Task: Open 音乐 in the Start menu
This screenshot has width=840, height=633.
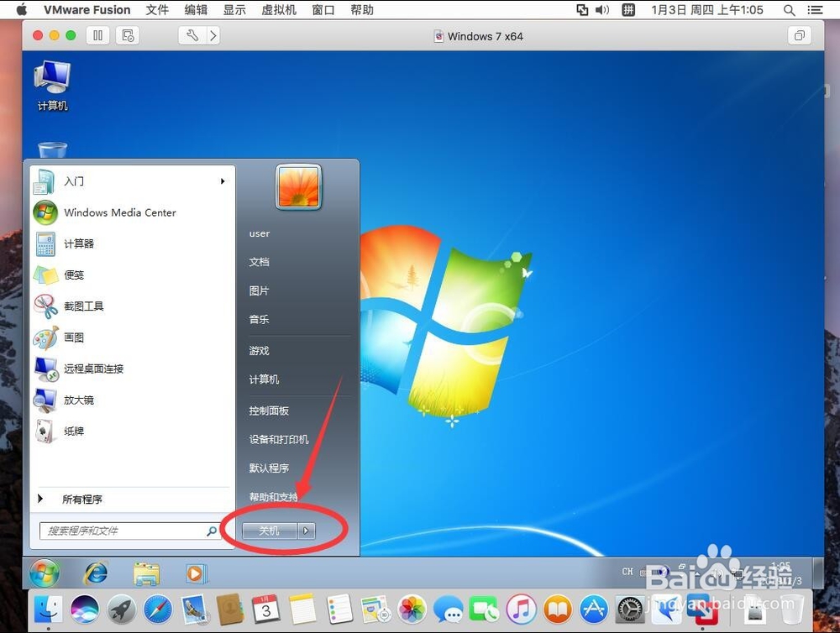Action: pyautogui.click(x=260, y=319)
